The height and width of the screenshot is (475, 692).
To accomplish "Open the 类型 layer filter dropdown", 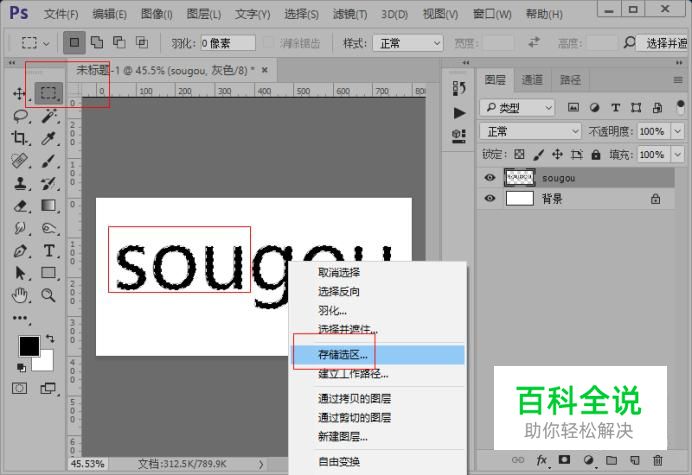I will tap(517, 107).
